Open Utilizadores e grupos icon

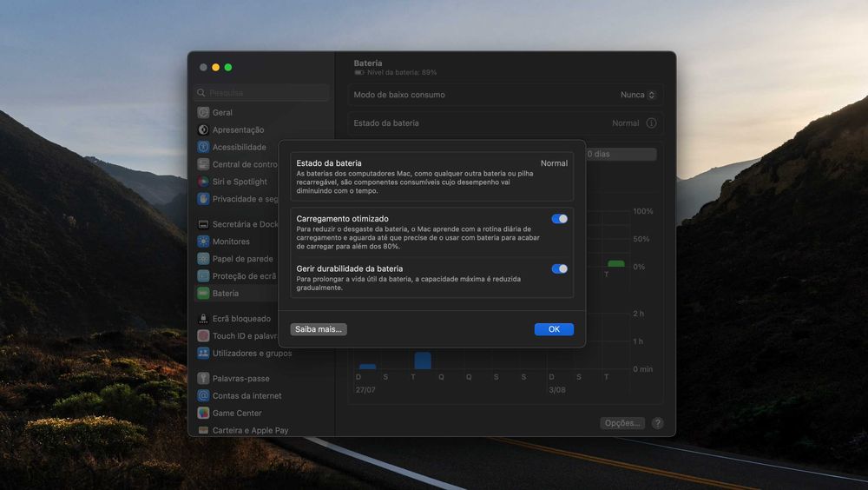203,353
